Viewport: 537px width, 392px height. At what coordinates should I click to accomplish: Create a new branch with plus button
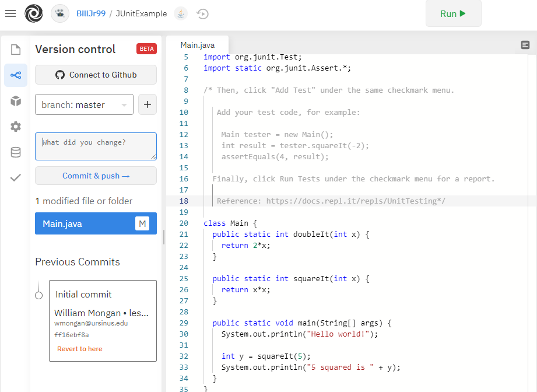(148, 104)
